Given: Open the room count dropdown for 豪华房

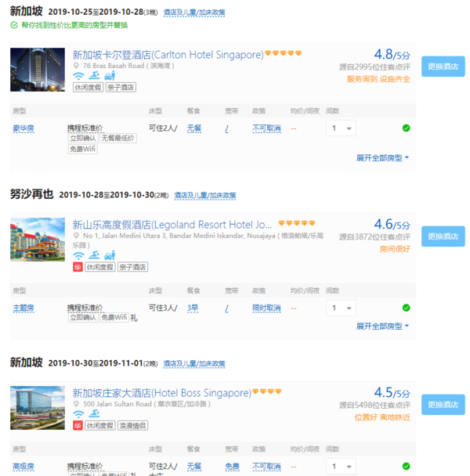Looking at the screenshot, I should pyautogui.click(x=341, y=128).
